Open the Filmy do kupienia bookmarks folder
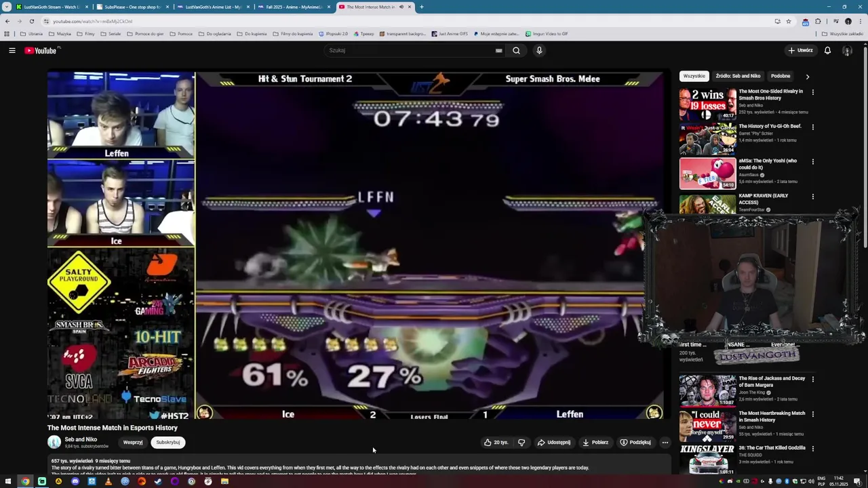This screenshot has height=488, width=868. point(293,33)
